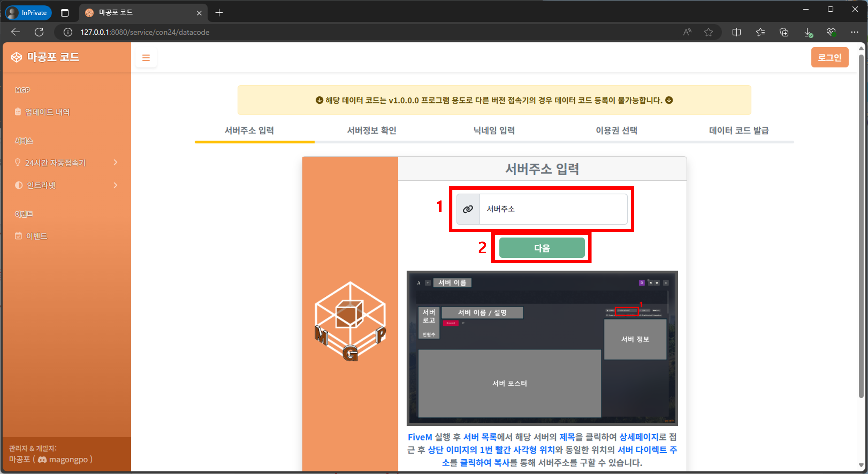Open Browser essentials heart icon

click(831, 32)
